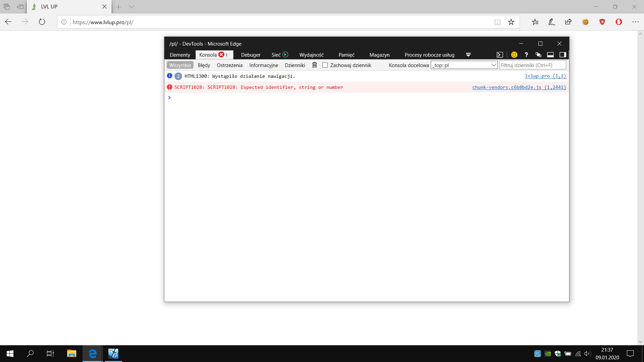Open Konsola docelowa dropdown
This screenshot has height=362, width=644.
click(464, 65)
